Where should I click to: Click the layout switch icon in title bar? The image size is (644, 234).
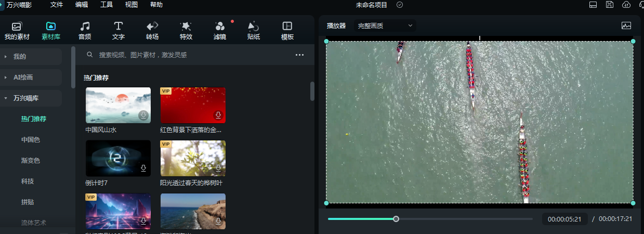pyautogui.click(x=593, y=5)
